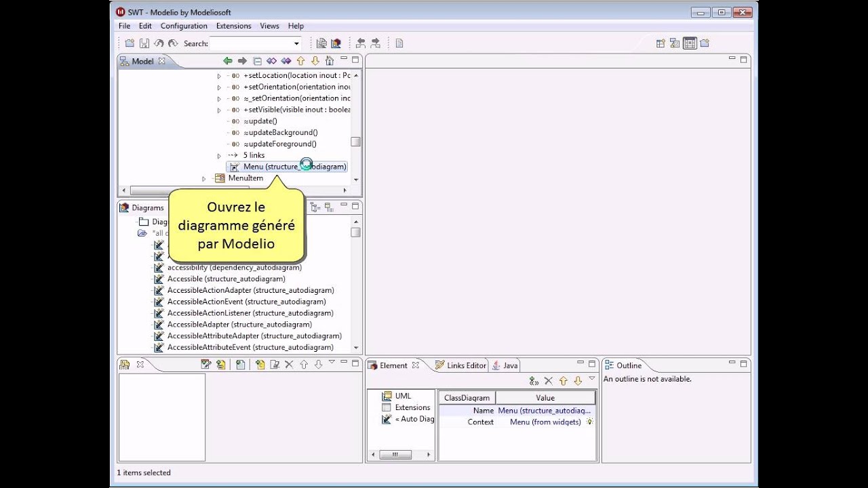Image resolution: width=868 pixels, height=488 pixels.
Task: Click the left-arrow model icon in main toolbar
Action: point(361,43)
